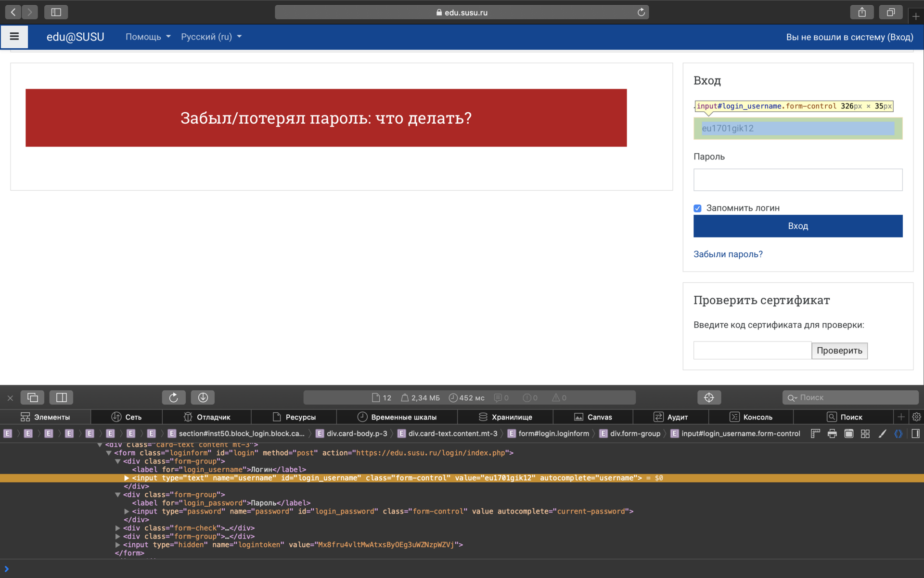The width and height of the screenshot is (924, 578).
Task: Click the edu.susu.ru address bar
Action: tap(462, 12)
